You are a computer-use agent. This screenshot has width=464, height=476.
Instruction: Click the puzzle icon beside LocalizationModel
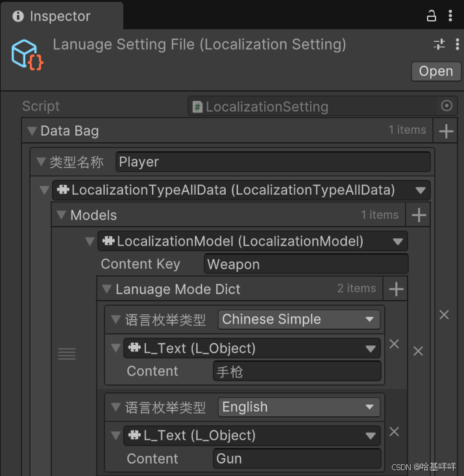108,241
